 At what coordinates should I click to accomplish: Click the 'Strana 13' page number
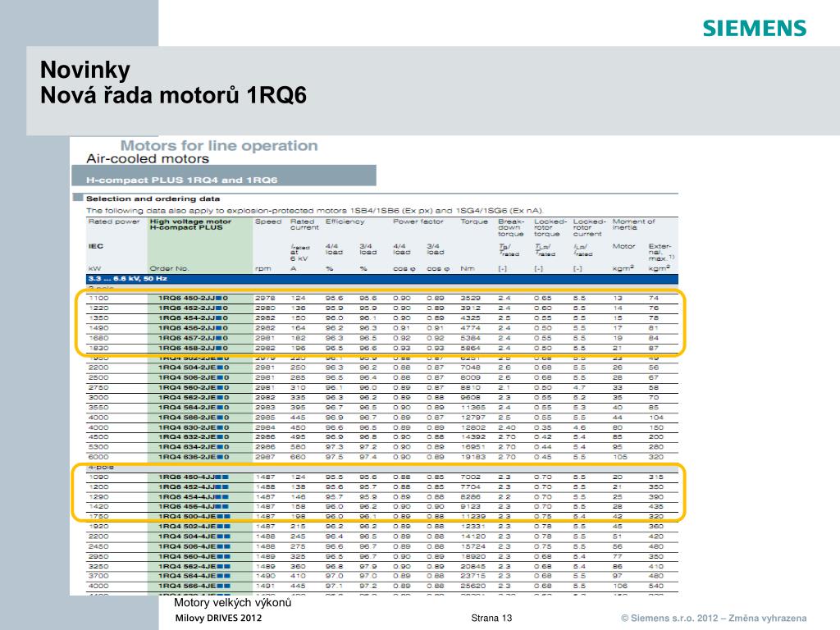tap(491, 618)
